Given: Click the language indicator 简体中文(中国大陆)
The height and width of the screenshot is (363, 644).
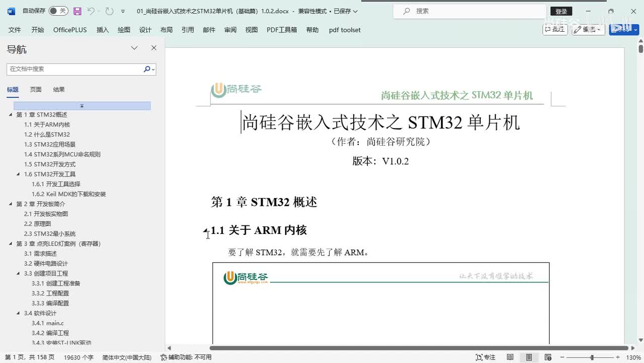Looking at the screenshot, I should pyautogui.click(x=126, y=357).
